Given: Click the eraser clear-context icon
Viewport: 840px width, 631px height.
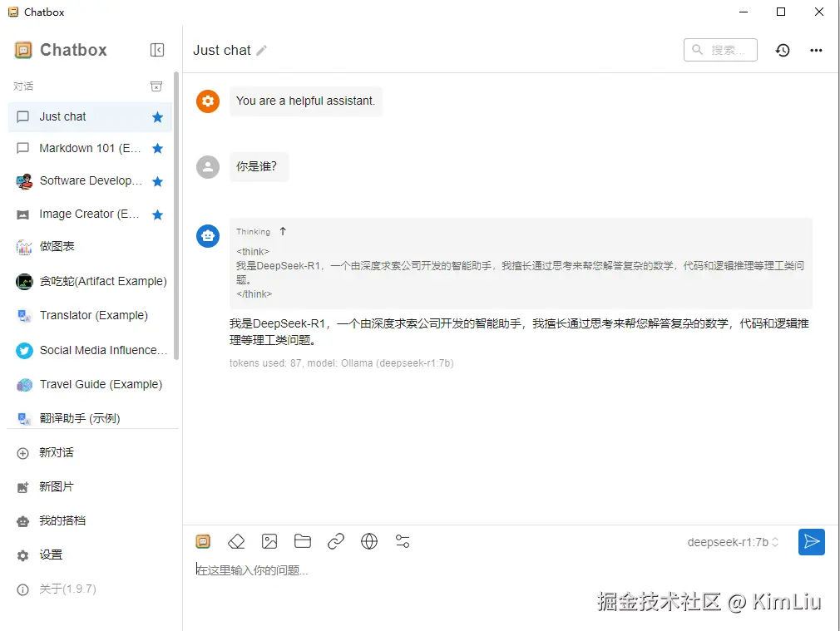Looking at the screenshot, I should click(236, 541).
